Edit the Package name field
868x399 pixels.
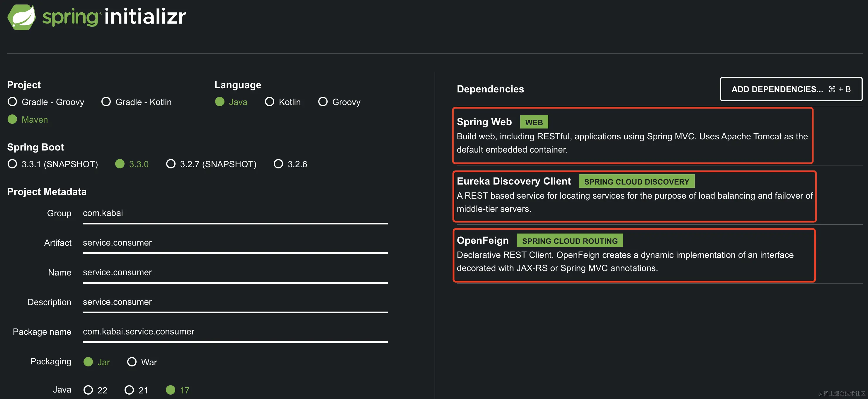tap(235, 332)
